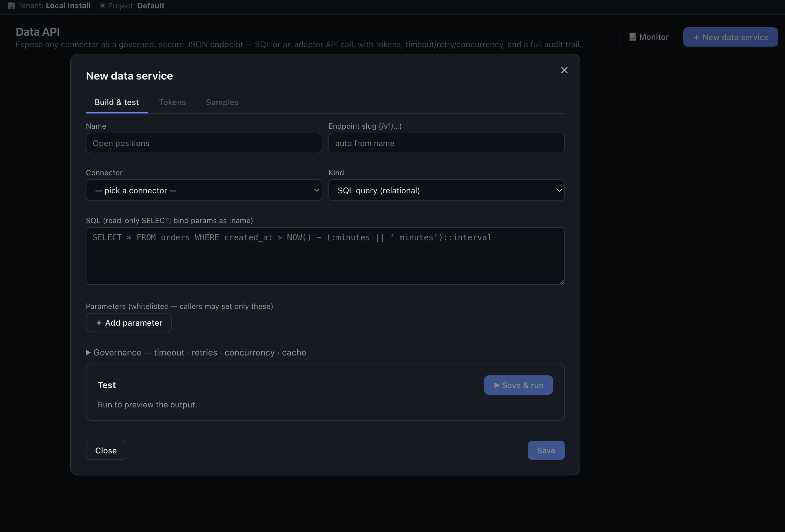The width and height of the screenshot is (785, 532).
Task: Click the SQL textarea resize handle
Action: click(561, 282)
